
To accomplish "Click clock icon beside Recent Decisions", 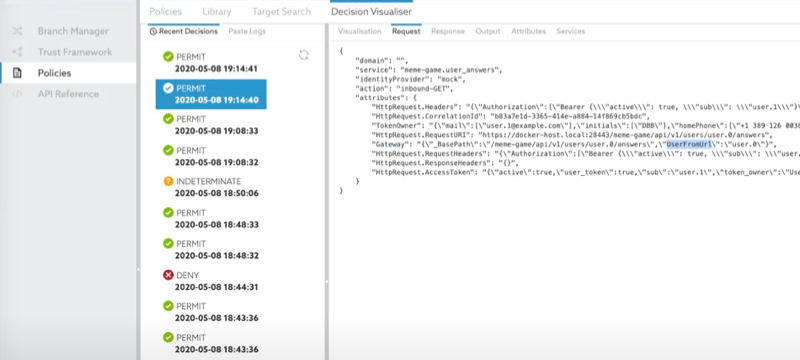I will (153, 31).
